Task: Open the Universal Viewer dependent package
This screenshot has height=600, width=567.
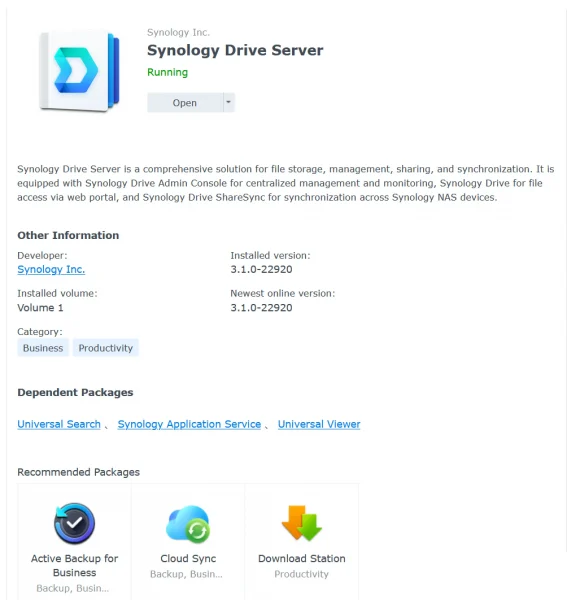Action: (x=319, y=424)
